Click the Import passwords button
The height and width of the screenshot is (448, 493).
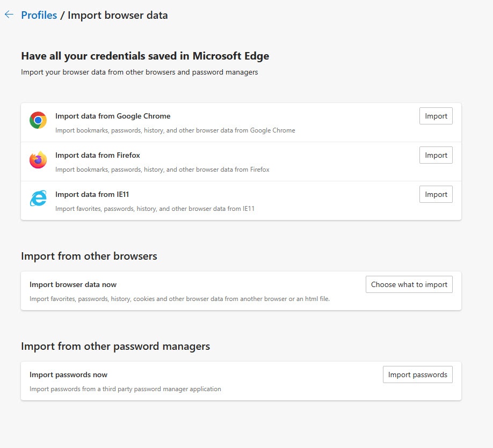click(417, 374)
